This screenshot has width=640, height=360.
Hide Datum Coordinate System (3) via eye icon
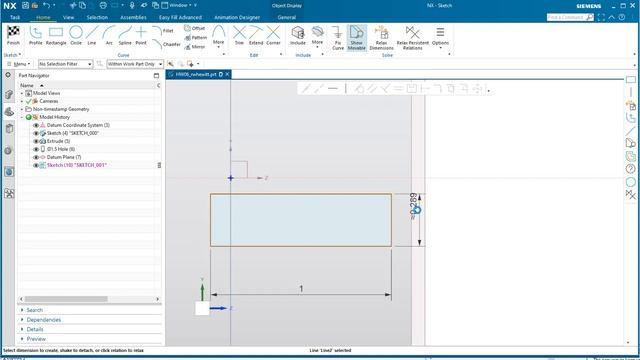click(x=36, y=125)
